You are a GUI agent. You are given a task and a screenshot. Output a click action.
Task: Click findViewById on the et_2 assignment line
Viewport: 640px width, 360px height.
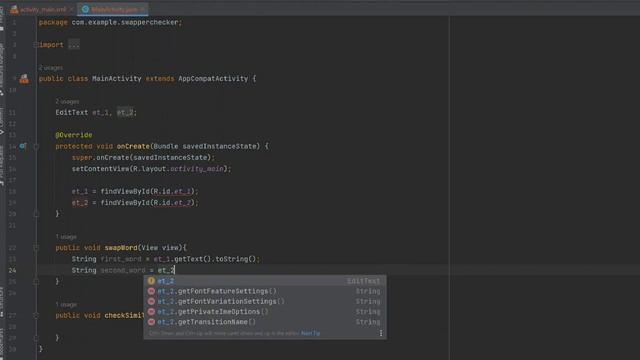[125, 203]
